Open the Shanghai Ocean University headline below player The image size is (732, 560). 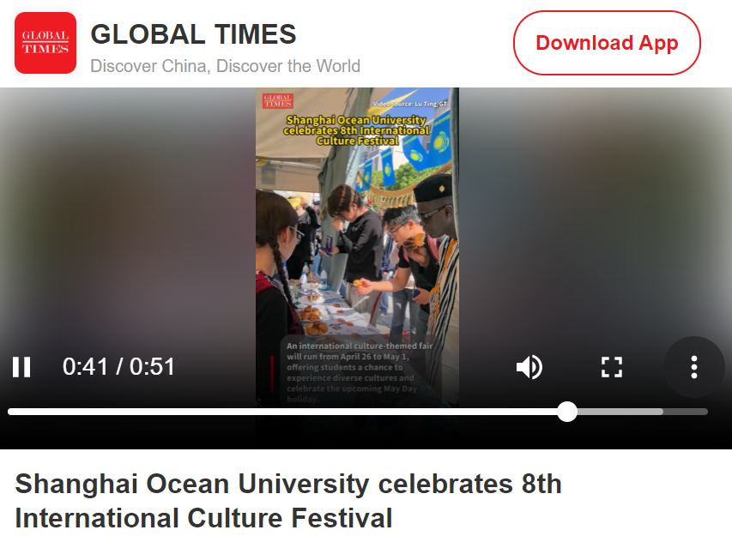pos(288,501)
